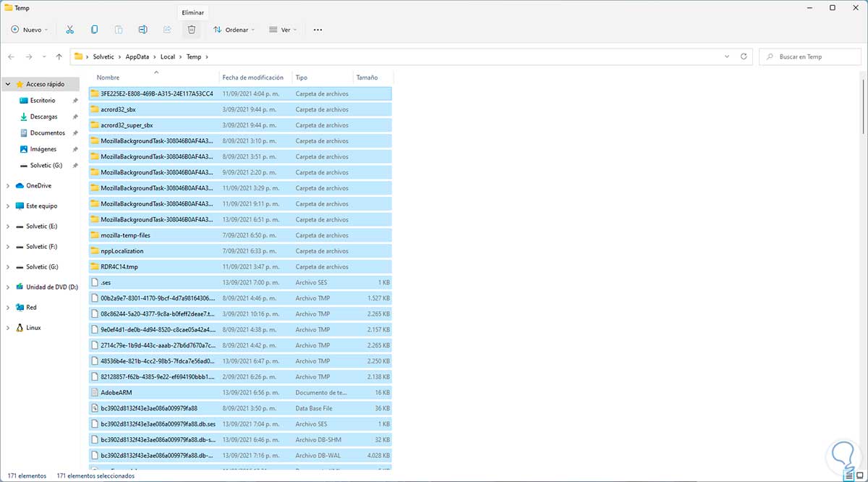Viewport: 868px width, 482px height.
Task: Open the Ver dropdown menu
Action: pyautogui.click(x=283, y=30)
